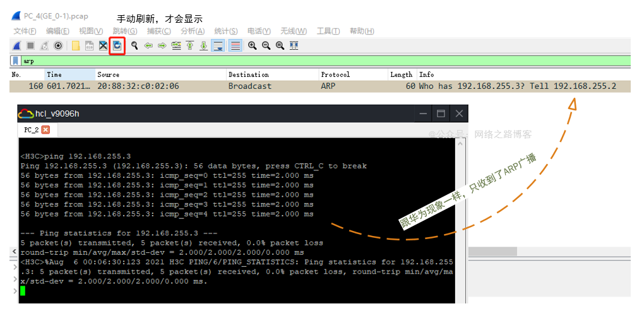Zoom out on packet text

coord(266,45)
